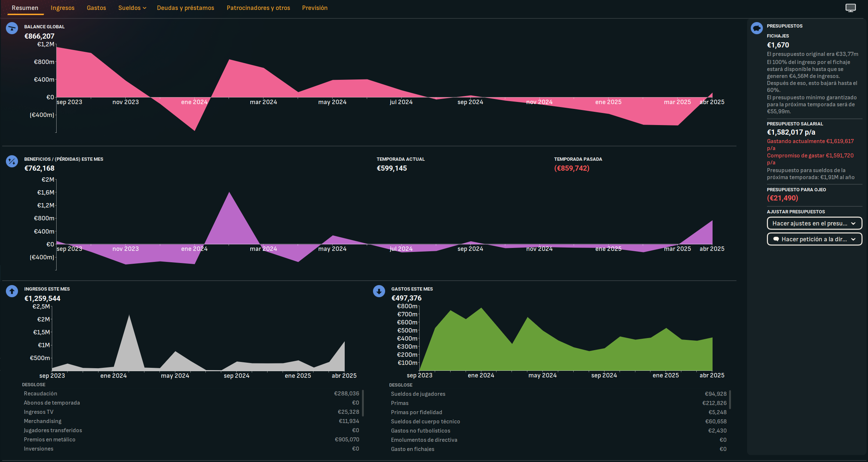Open the Resumen tab
This screenshot has width=868, height=462.
25,8
